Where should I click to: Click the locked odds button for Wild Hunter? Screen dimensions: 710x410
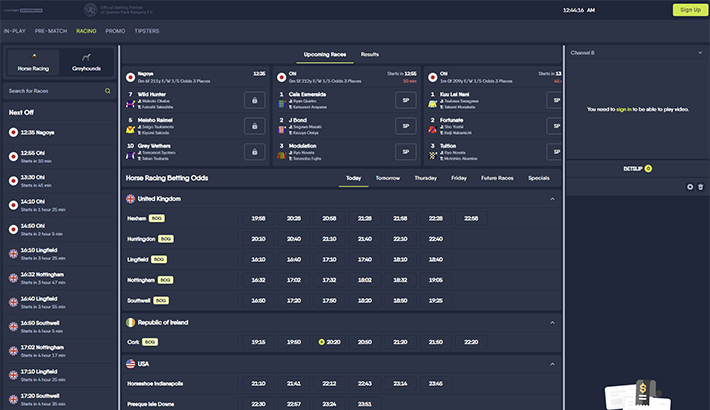(254, 100)
